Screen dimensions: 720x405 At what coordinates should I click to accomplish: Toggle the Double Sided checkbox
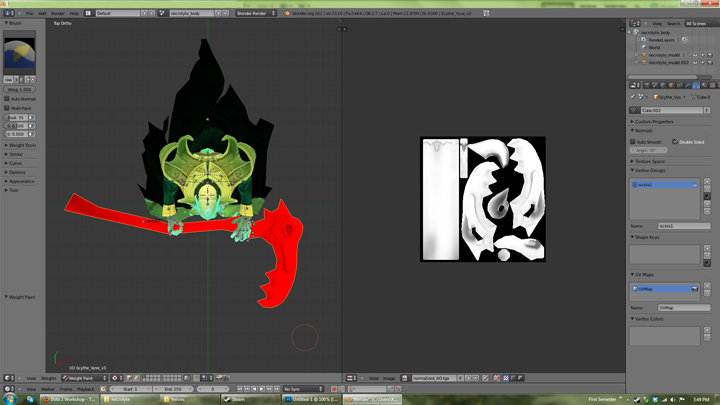pyautogui.click(x=675, y=142)
